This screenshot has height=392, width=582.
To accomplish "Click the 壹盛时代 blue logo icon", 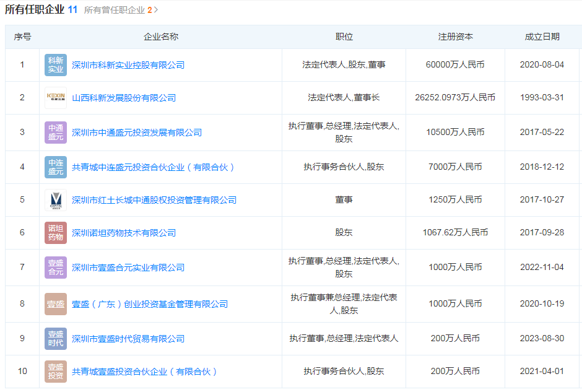I will click(56, 339).
